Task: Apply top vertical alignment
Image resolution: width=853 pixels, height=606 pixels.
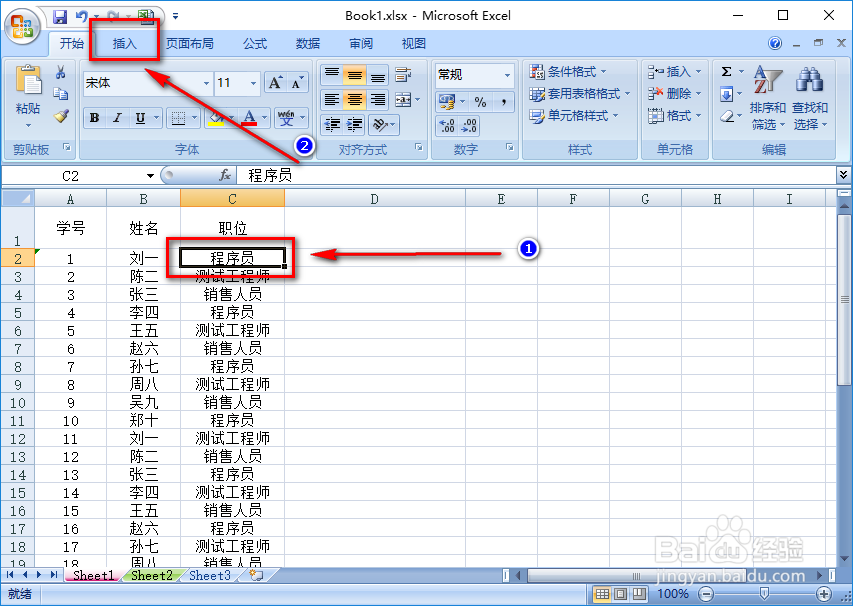Action: pos(332,75)
